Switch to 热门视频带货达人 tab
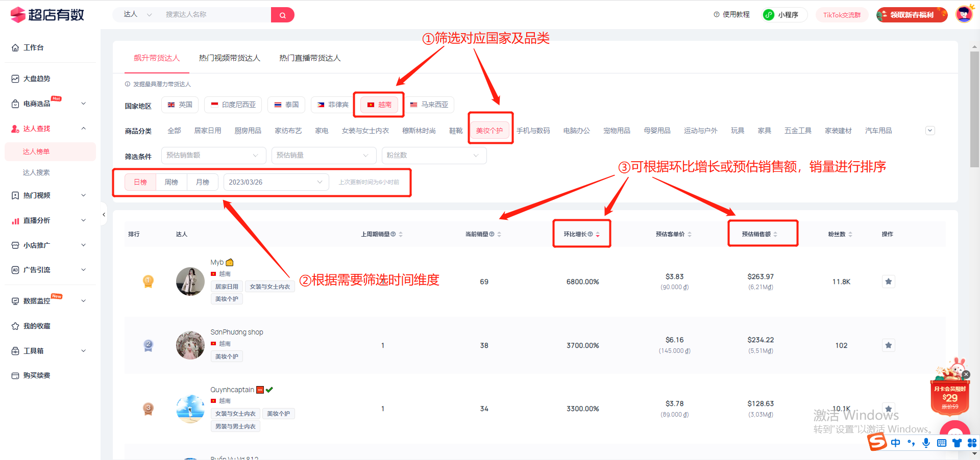This screenshot has height=460, width=980. point(230,58)
